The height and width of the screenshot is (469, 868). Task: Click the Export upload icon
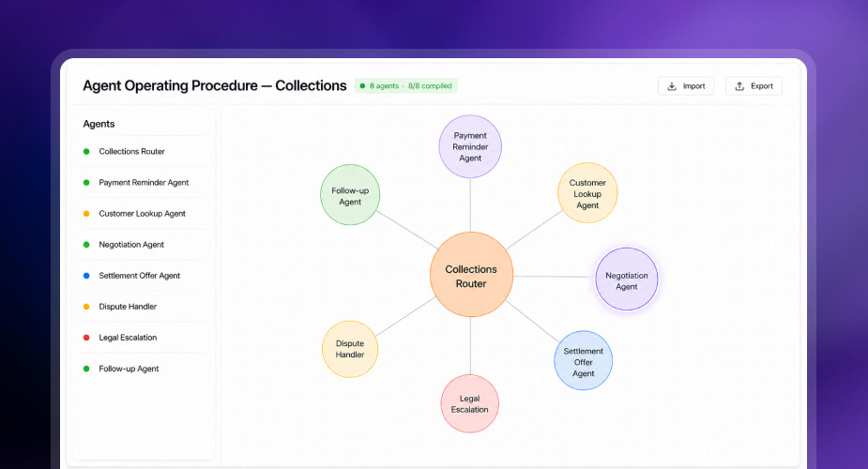pos(739,86)
